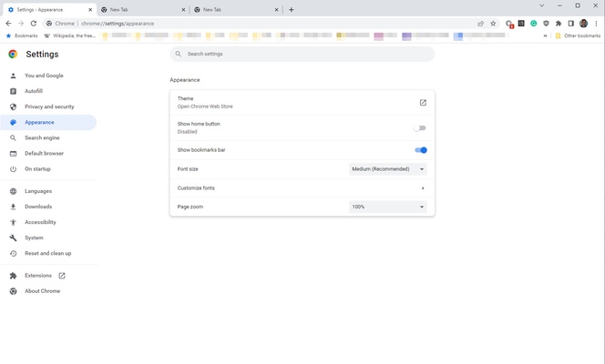Image resolution: width=605 pixels, height=364 pixels.
Task: Click the Search settings field
Action: (302, 54)
